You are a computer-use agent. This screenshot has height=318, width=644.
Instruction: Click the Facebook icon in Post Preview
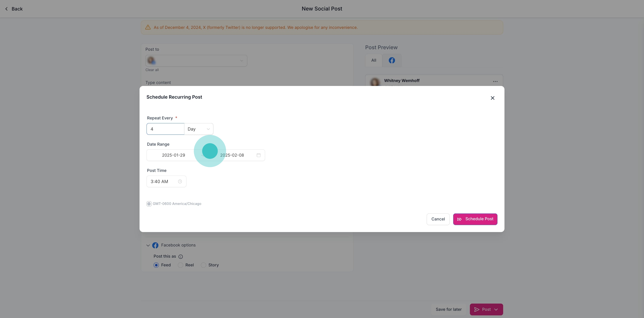pyautogui.click(x=391, y=60)
